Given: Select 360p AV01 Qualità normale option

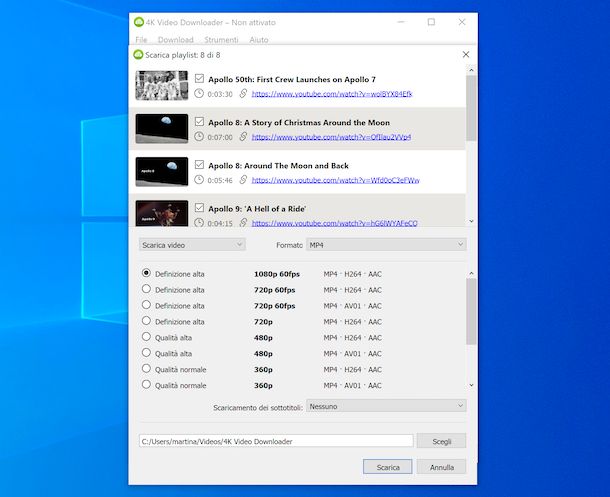Looking at the screenshot, I should 146,385.
